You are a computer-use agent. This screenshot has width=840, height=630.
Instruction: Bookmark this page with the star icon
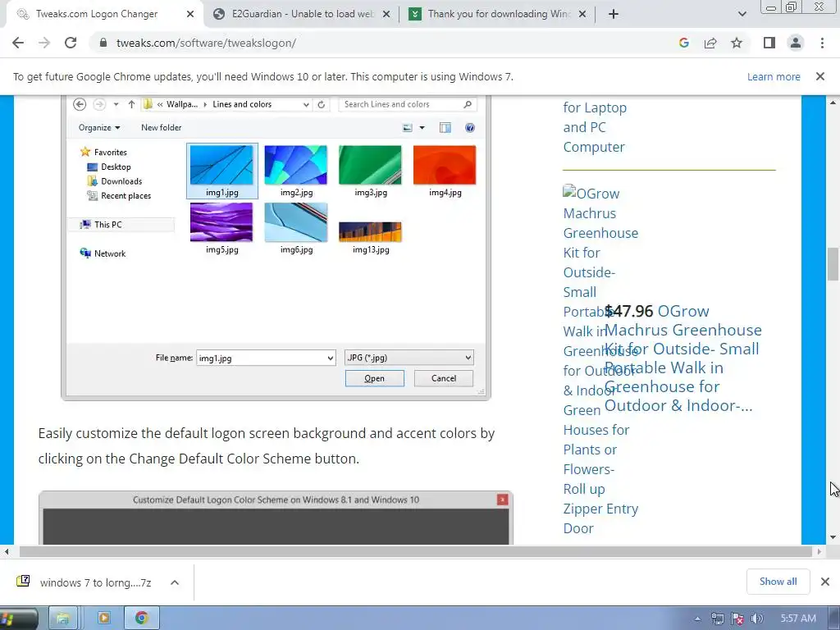[x=737, y=43]
